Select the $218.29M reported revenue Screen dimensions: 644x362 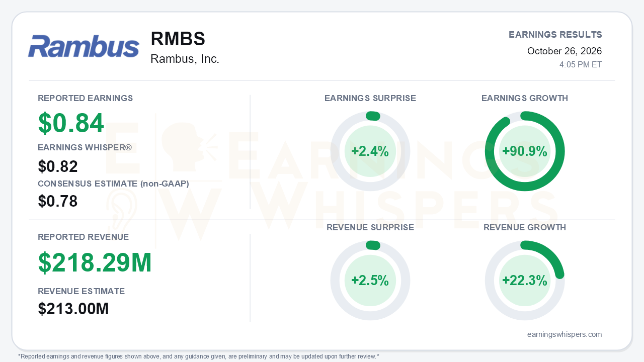95,262
